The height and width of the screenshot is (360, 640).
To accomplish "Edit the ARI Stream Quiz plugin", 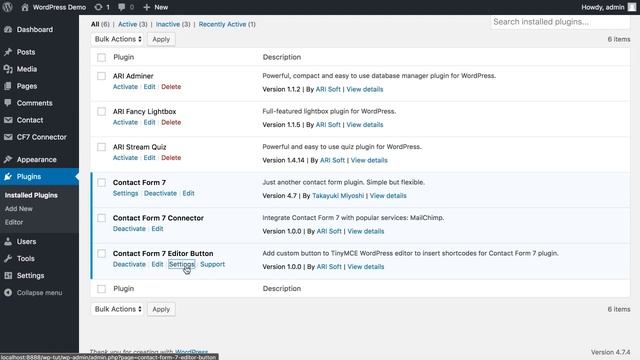I will tap(149, 158).
